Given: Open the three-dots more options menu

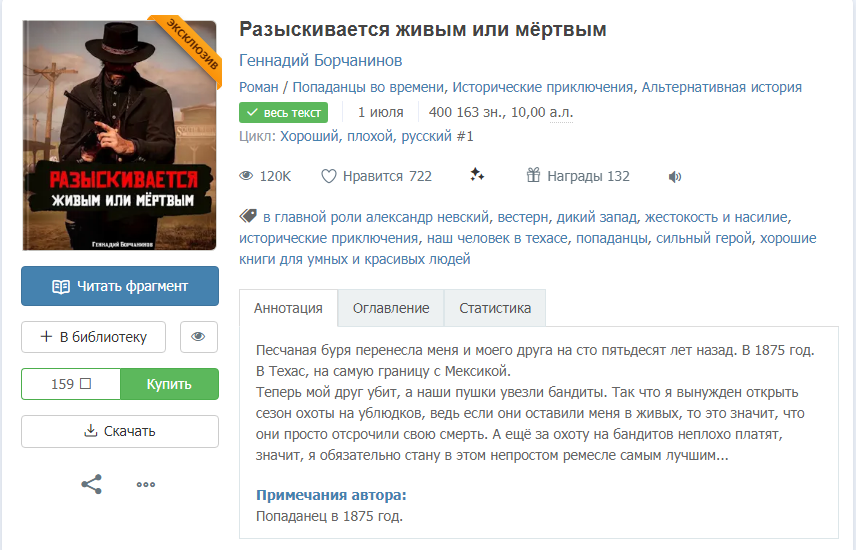Looking at the screenshot, I should tap(146, 484).
